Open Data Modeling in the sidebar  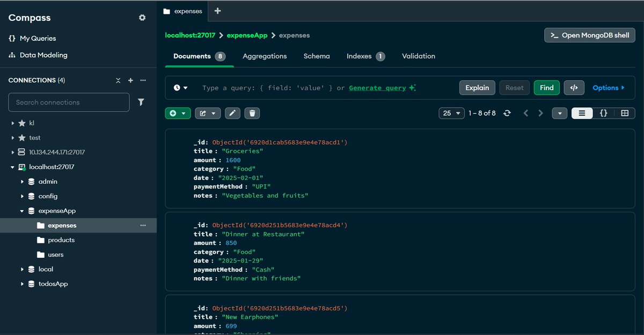pos(45,55)
